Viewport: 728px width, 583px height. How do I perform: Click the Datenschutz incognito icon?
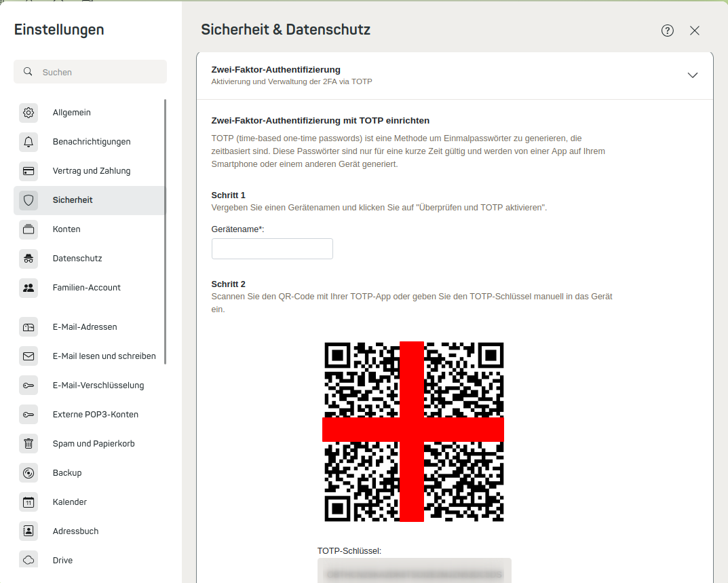[x=28, y=259]
